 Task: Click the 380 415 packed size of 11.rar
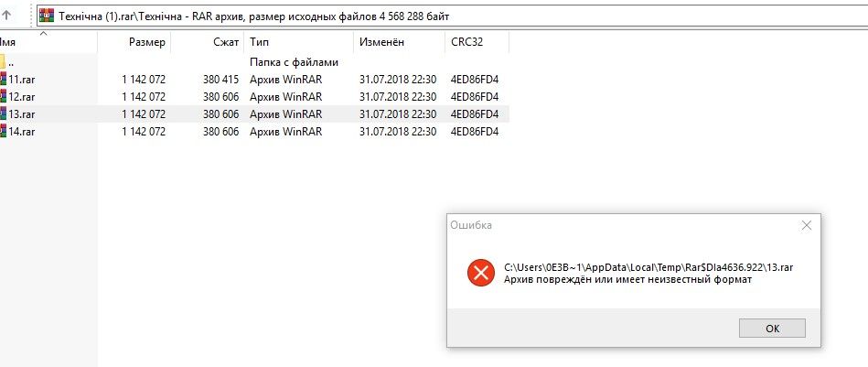220,79
